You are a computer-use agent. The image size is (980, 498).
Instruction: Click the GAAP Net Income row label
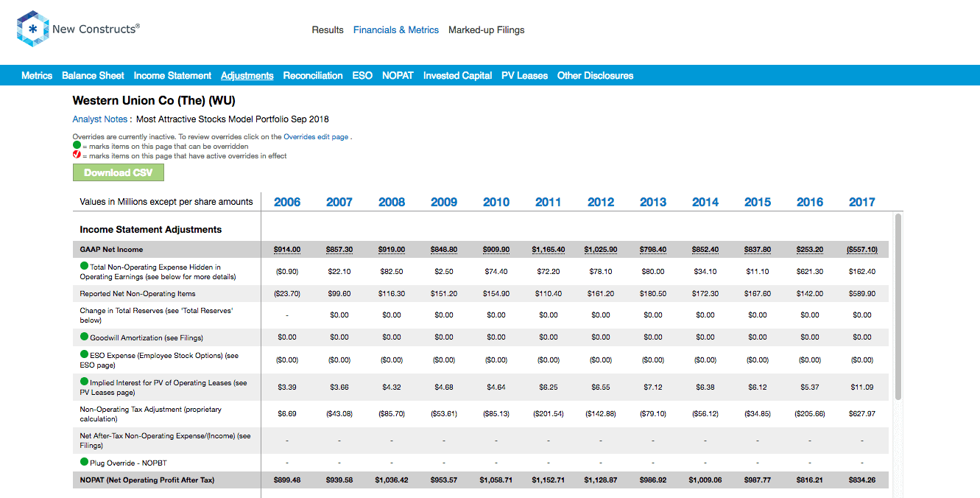click(111, 250)
